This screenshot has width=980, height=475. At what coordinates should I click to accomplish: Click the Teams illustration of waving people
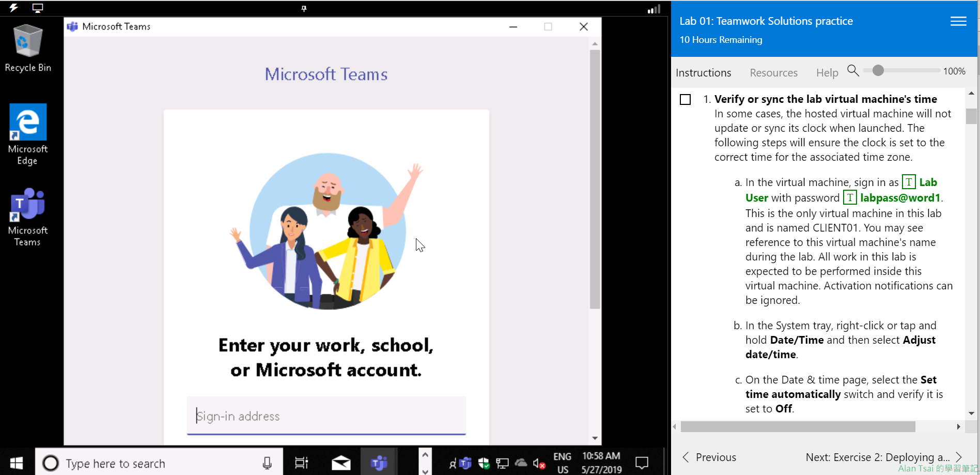tap(326, 232)
